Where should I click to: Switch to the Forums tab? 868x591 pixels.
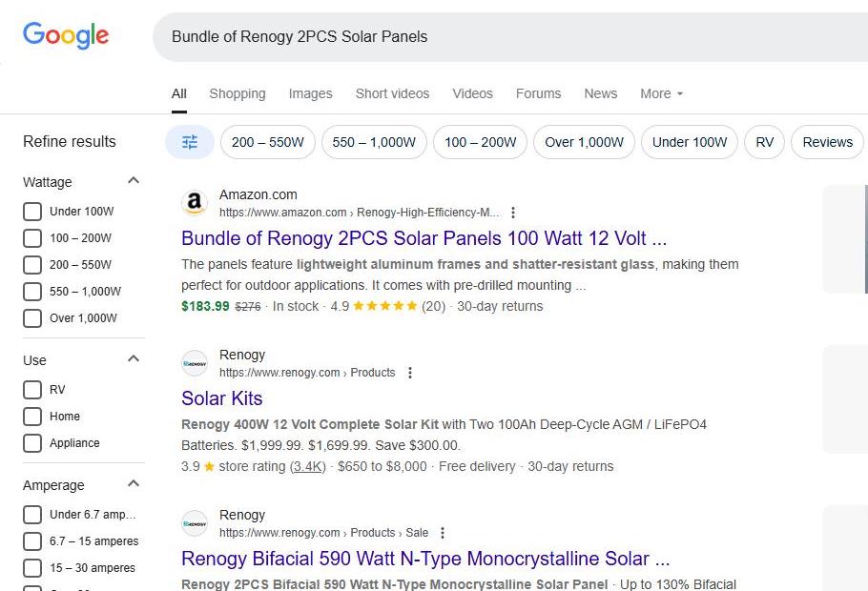(x=539, y=93)
